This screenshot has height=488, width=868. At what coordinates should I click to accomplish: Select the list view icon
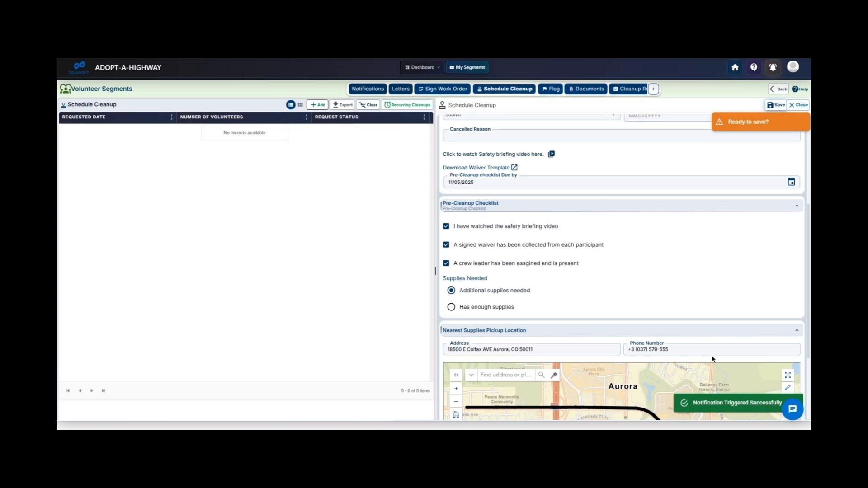pyautogui.click(x=290, y=104)
